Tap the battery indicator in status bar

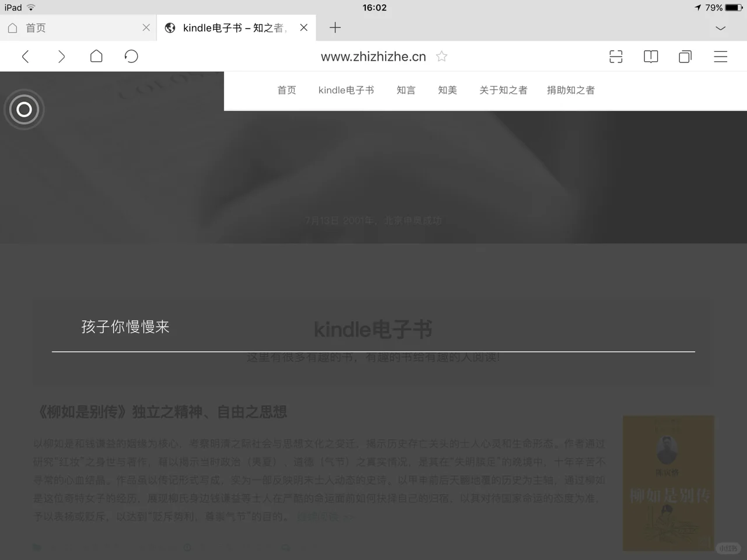click(734, 8)
